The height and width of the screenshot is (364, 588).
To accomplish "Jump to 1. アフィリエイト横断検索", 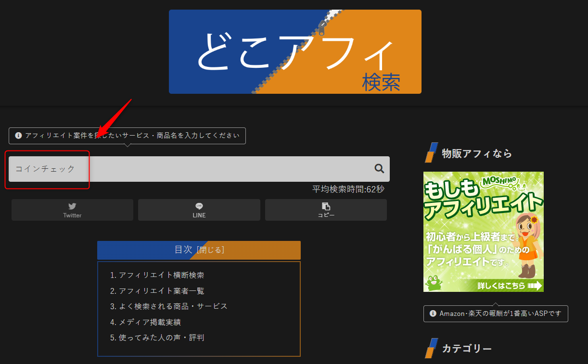I will tap(157, 275).
